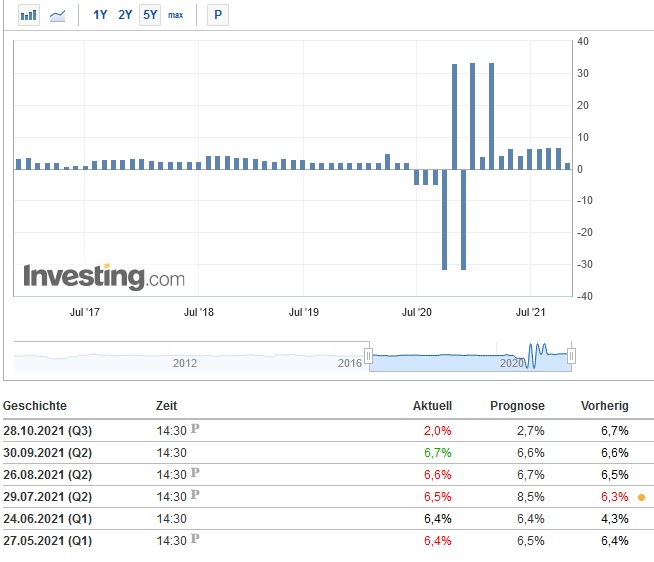Click the Aktuell column header

tap(432, 406)
